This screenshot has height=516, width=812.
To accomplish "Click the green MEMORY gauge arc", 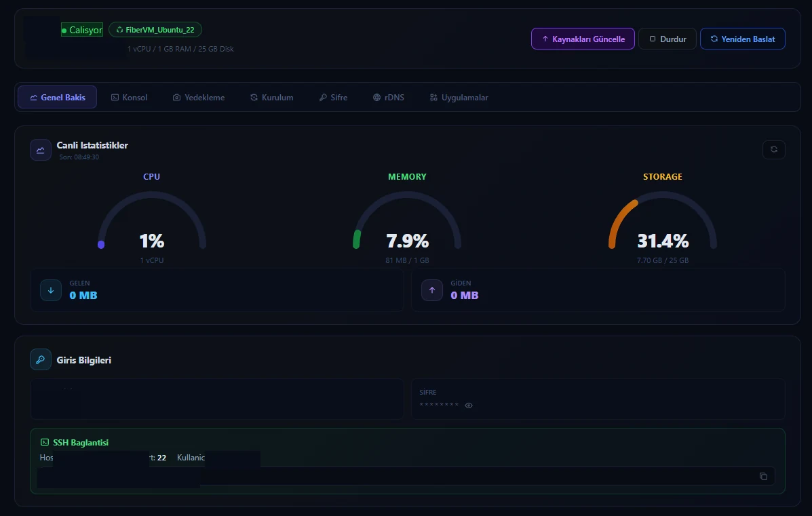I will coord(357,239).
